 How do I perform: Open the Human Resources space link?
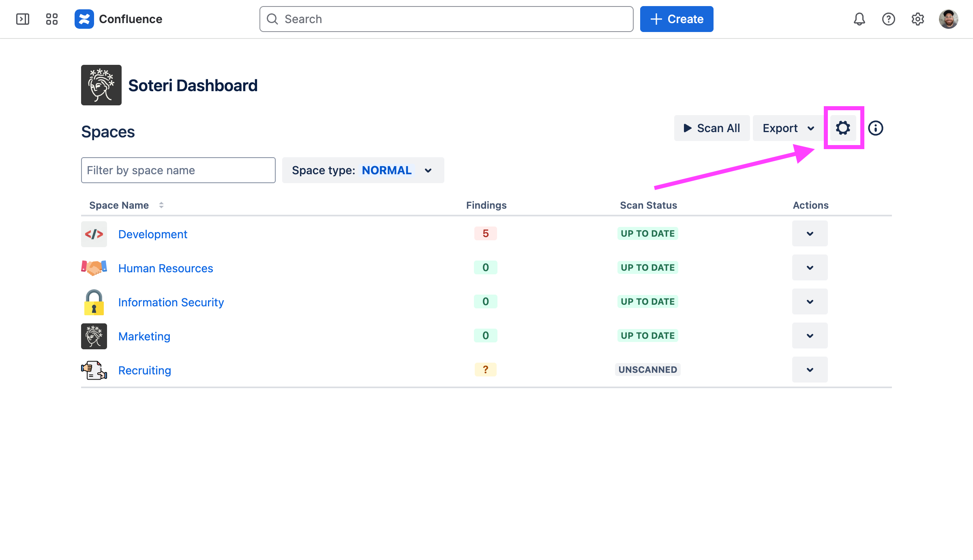165,268
